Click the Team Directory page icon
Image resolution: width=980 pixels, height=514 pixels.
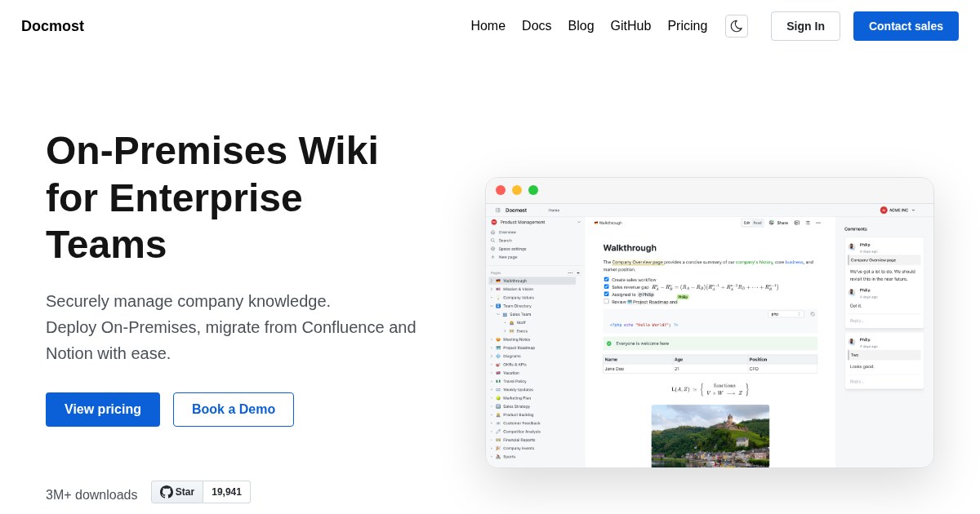pyautogui.click(x=498, y=306)
